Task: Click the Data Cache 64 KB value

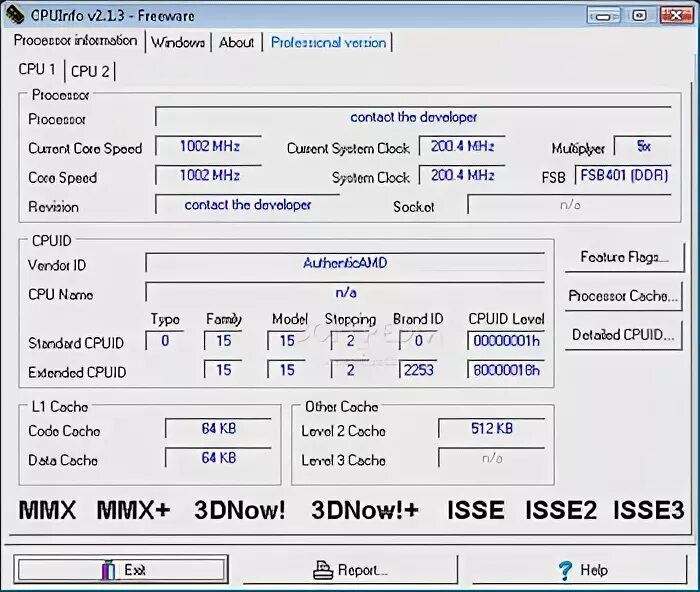Action: point(218,458)
